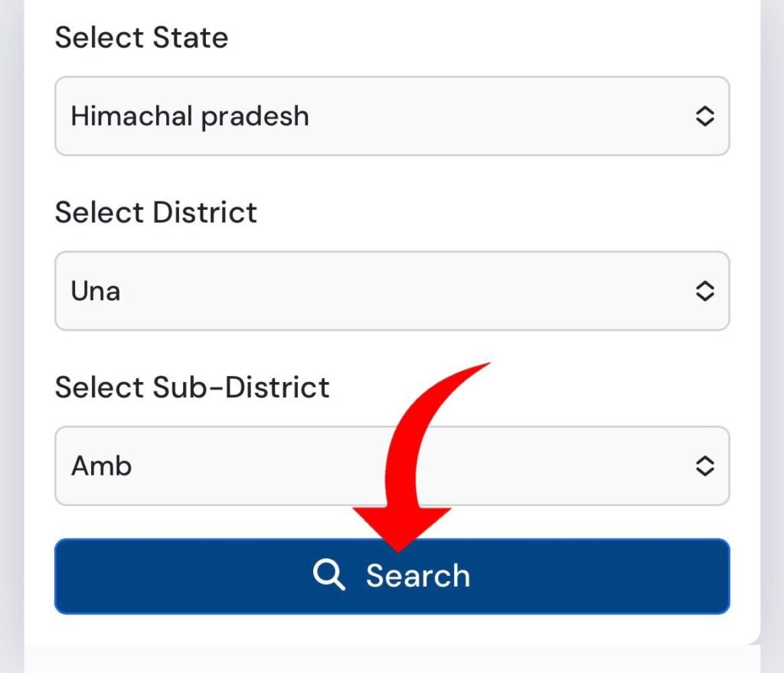Open the Select District dropdown
This screenshot has width=784, height=673.
(x=392, y=290)
